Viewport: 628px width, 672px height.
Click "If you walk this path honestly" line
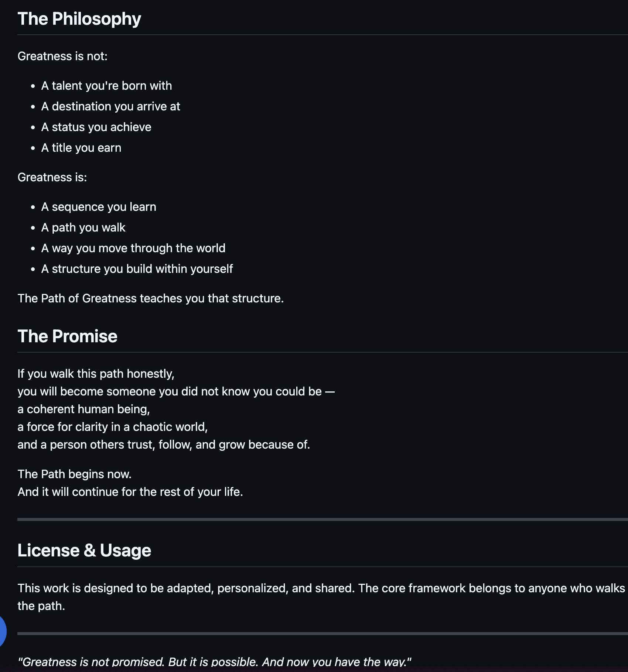96,374
